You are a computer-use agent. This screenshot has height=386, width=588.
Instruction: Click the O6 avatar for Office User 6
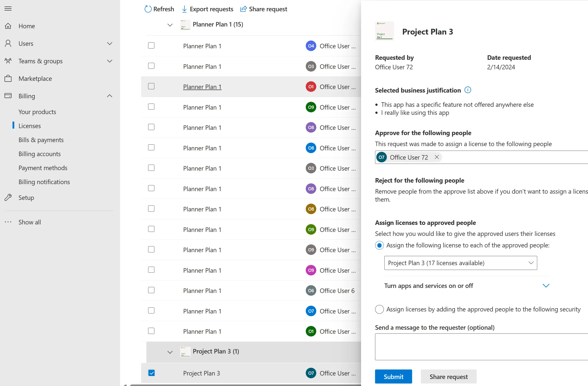point(311,291)
